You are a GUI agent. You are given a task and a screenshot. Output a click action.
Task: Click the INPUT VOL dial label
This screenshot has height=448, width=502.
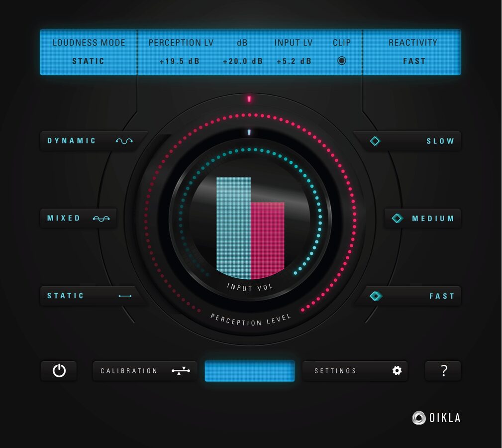pyautogui.click(x=250, y=288)
